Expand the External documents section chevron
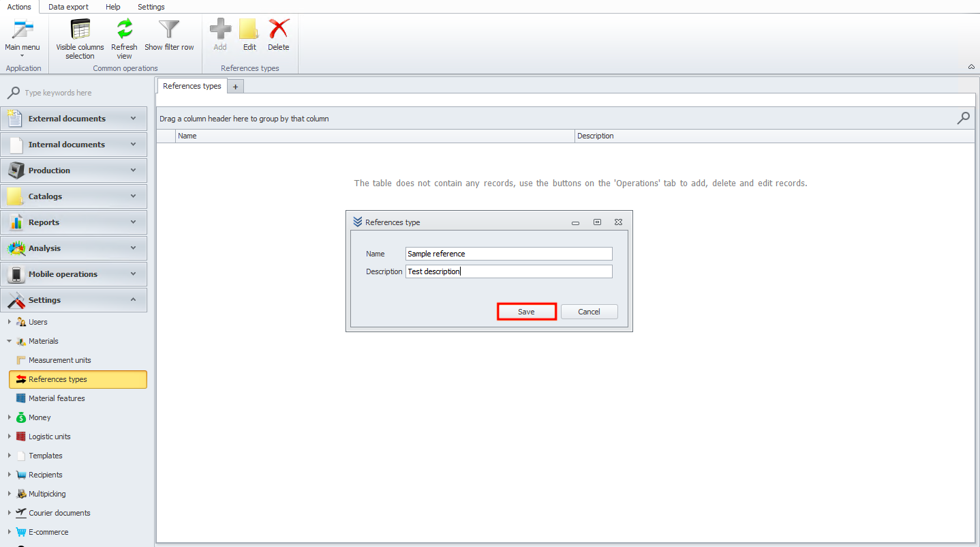980x547 pixels. click(x=133, y=118)
